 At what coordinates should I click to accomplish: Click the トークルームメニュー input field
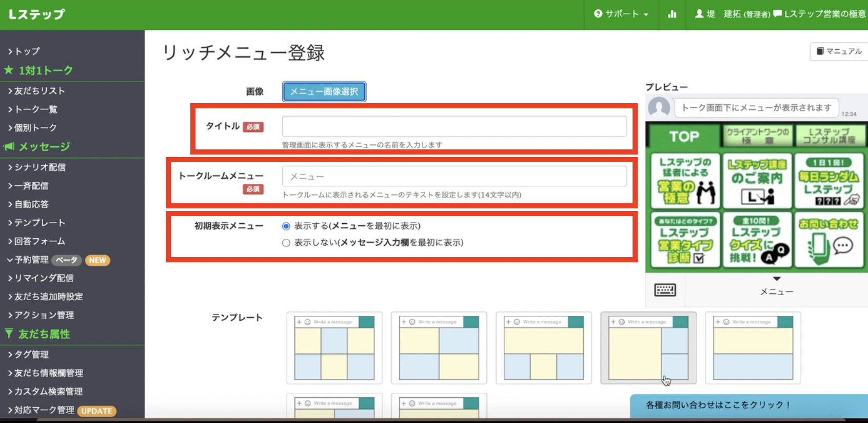[x=454, y=176]
